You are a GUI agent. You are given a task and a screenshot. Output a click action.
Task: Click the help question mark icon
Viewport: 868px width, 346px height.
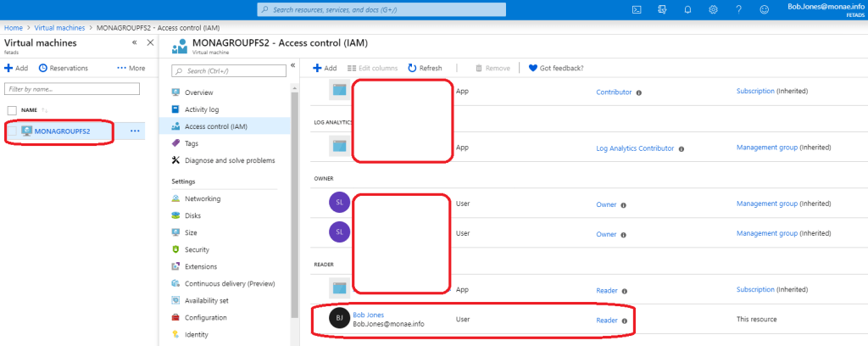coord(739,9)
